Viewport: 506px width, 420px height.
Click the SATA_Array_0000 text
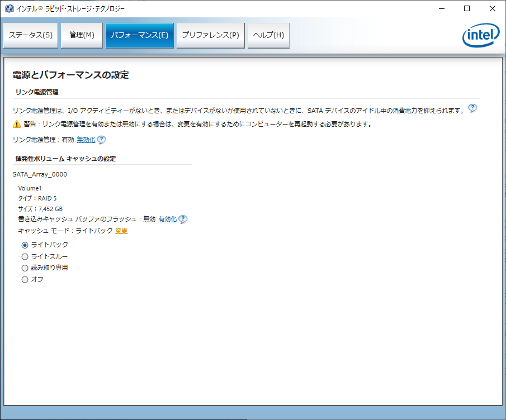pyautogui.click(x=40, y=174)
